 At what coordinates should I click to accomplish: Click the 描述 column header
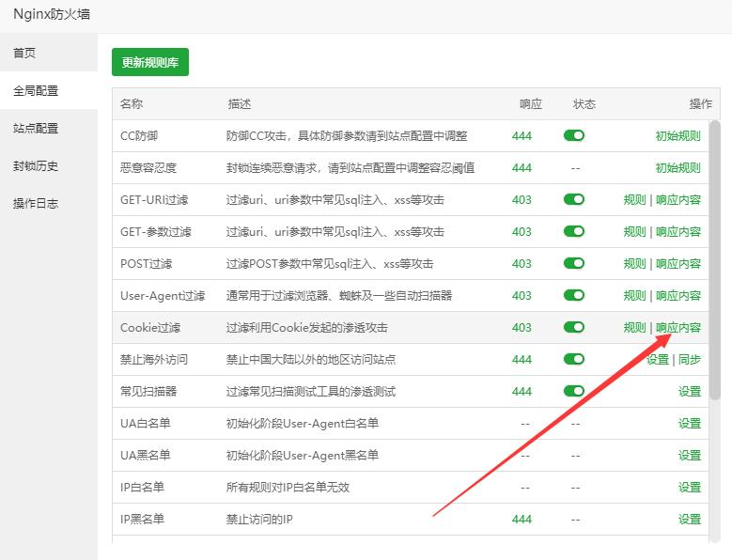240,103
